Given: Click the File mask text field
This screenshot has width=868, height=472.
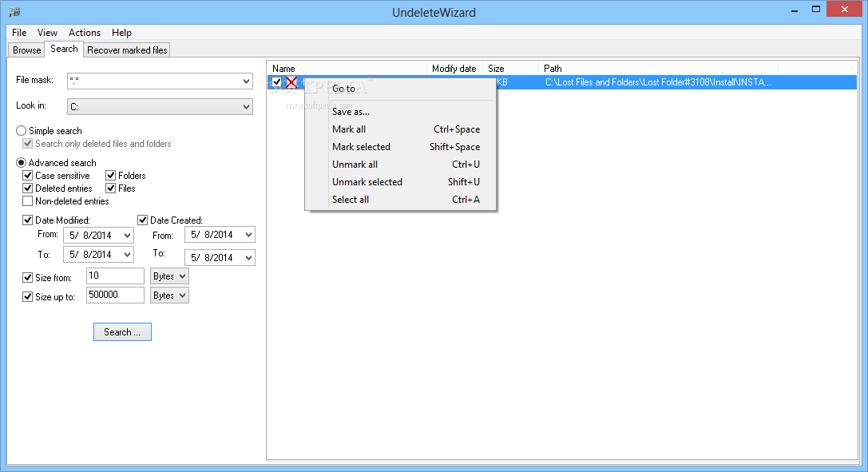Looking at the screenshot, I should (154, 81).
